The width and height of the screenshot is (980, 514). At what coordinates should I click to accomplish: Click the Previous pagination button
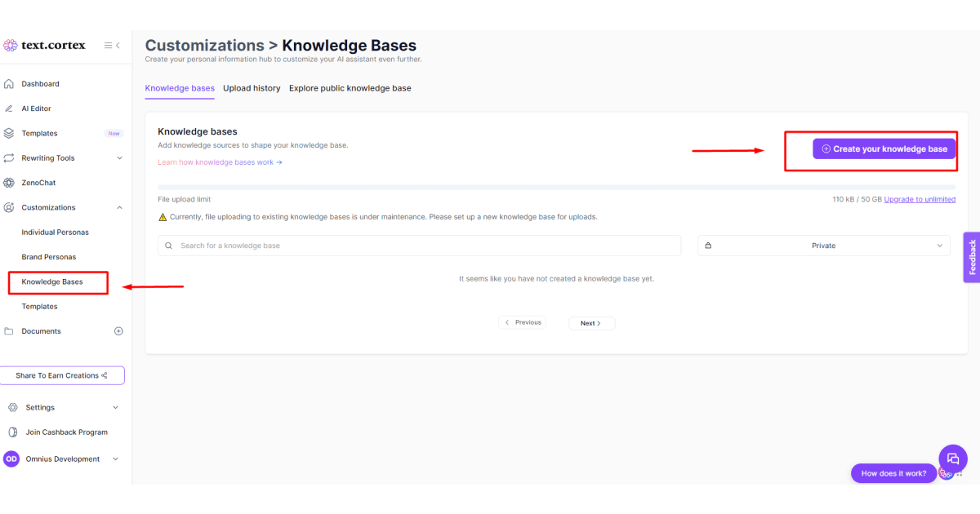[523, 322]
